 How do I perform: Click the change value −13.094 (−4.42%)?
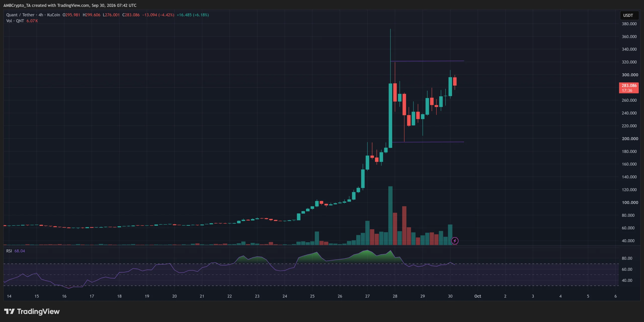[x=158, y=15]
